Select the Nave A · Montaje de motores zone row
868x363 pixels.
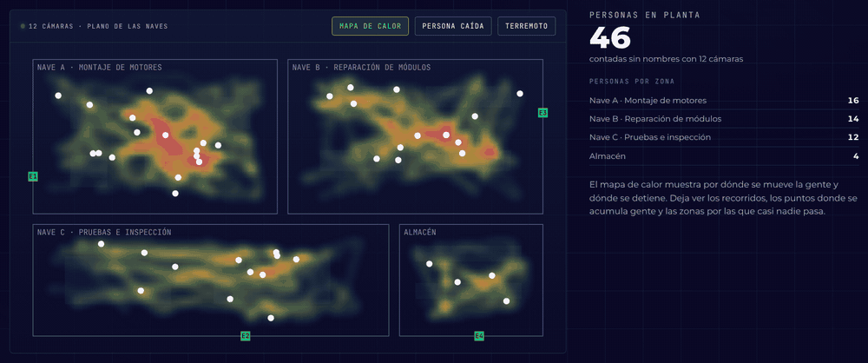tap(724, 101)
